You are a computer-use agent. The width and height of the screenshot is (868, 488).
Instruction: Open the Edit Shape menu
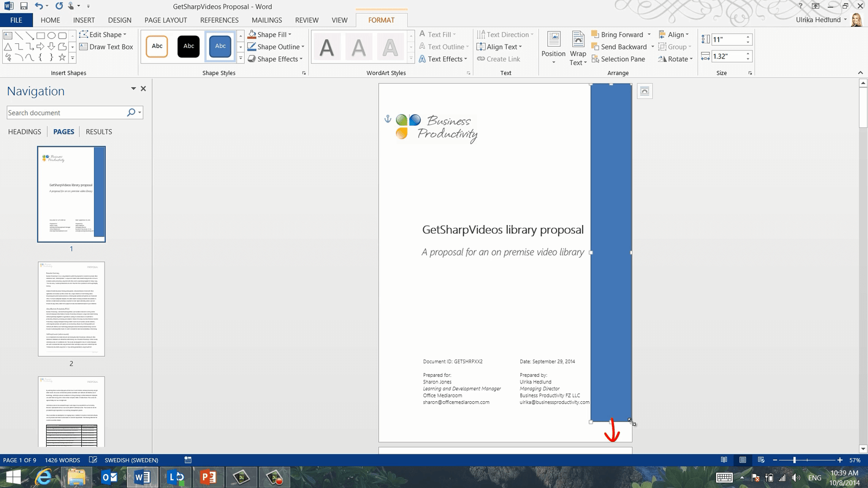tap(103, 34)
